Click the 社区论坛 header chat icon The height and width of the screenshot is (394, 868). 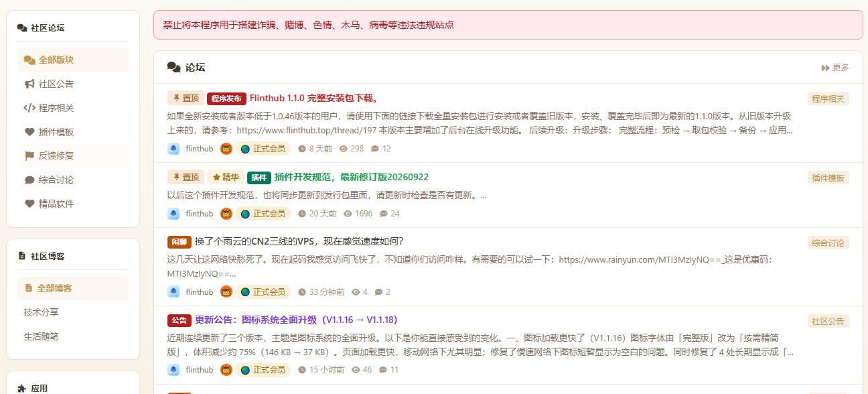click(22, 28)
